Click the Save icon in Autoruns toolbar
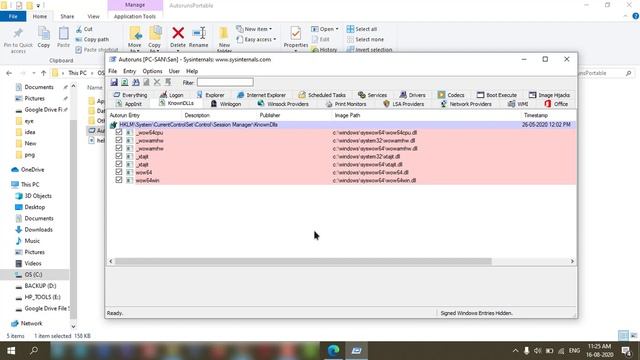The width and height of the screenshot is (640, 360). (114, 82)
